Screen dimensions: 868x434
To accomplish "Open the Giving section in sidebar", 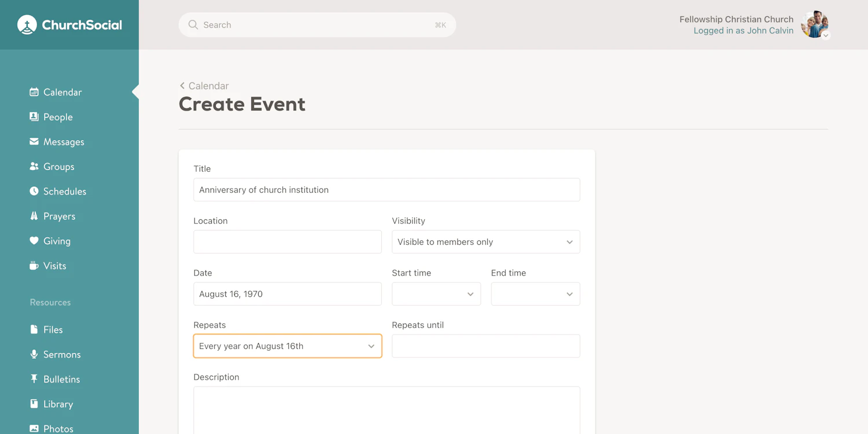I will coord(34,241).
